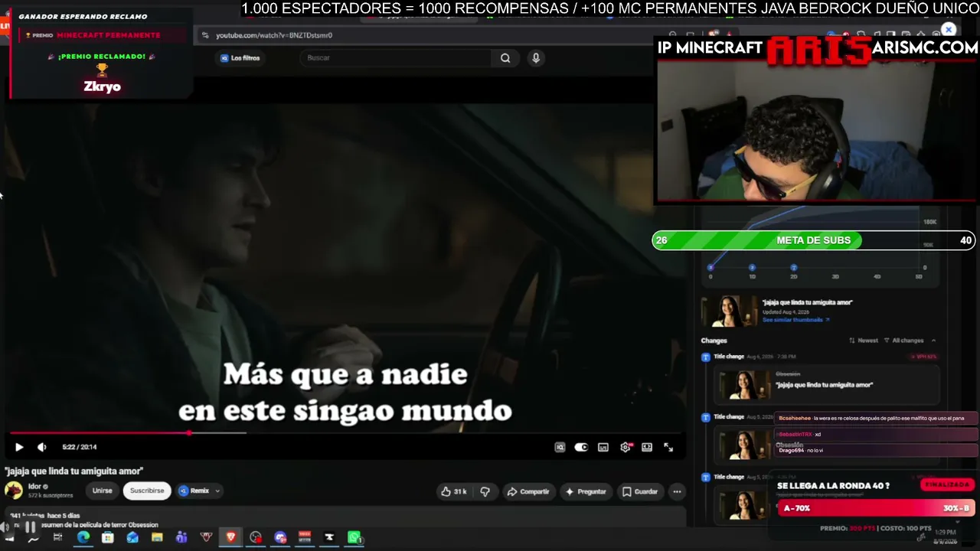
Task: Click the search magnifier button
Action: (x=505, y=57)
